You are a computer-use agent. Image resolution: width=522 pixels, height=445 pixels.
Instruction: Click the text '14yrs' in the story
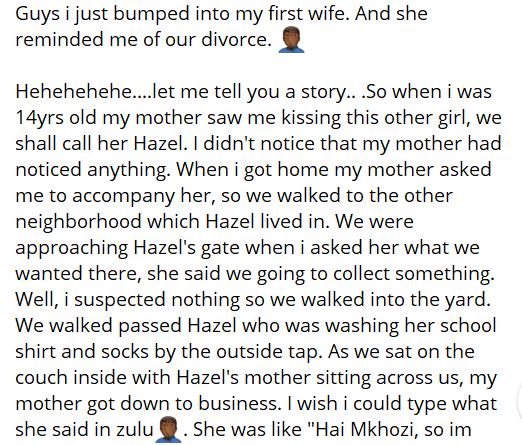39,117
